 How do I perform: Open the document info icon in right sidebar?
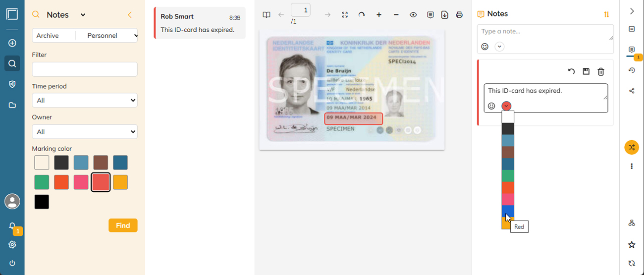coord(632,29)
